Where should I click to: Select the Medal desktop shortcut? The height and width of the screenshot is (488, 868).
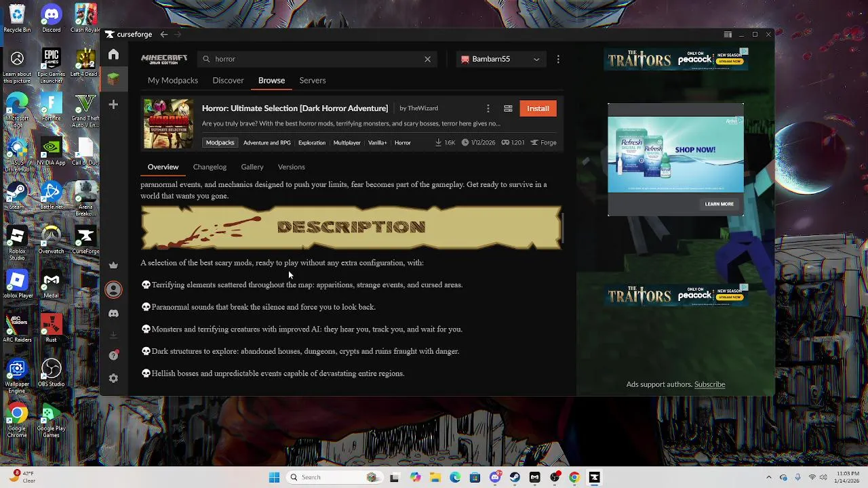click(x=52, y=284)
